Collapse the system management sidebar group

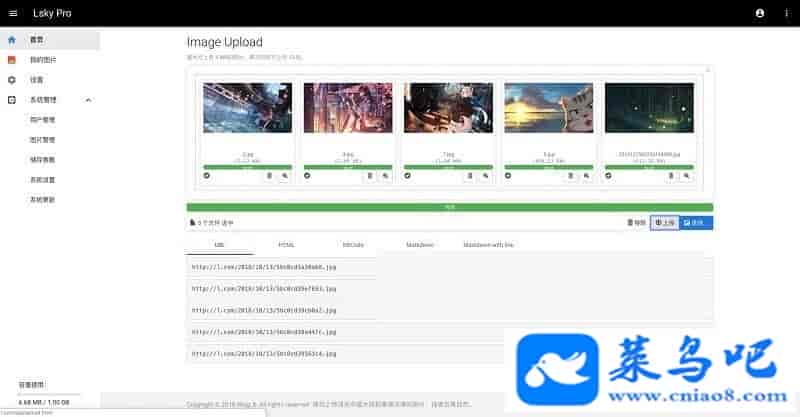(x=88, y=100)
